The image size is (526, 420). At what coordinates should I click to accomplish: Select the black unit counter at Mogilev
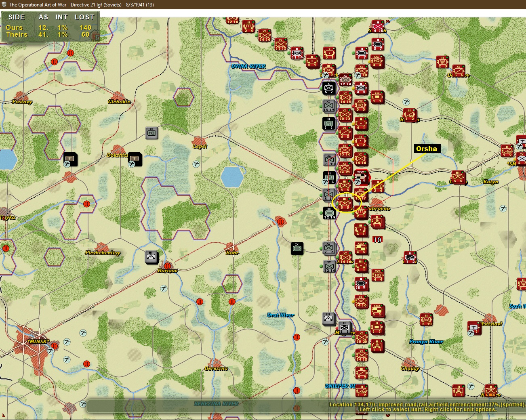tap(345, 328)
